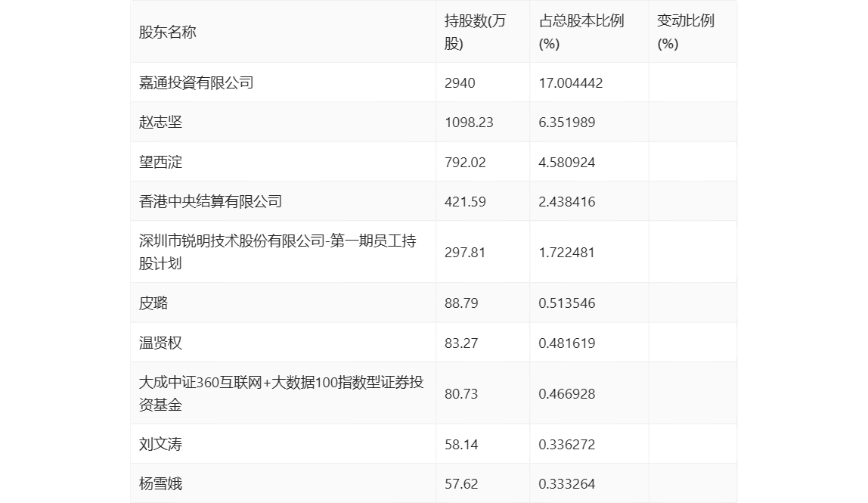This screenshot has height=503, width=868.
Task: Select the holding value 57.62
Action: pos(461,483)
